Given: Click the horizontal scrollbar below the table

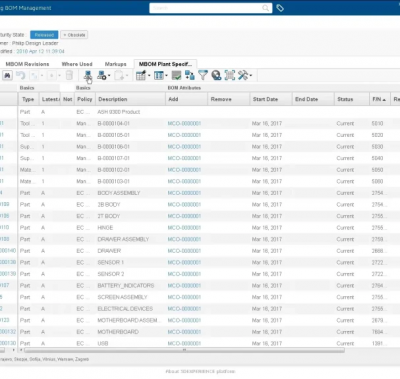Looking at the screenshot, I should click(184, 350).
